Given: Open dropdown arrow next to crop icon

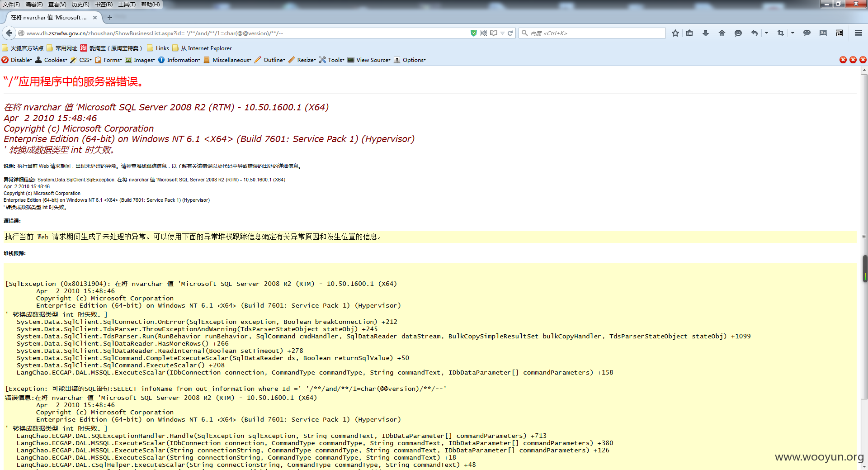Looking at the screenshot, I should tap(793, 33).
